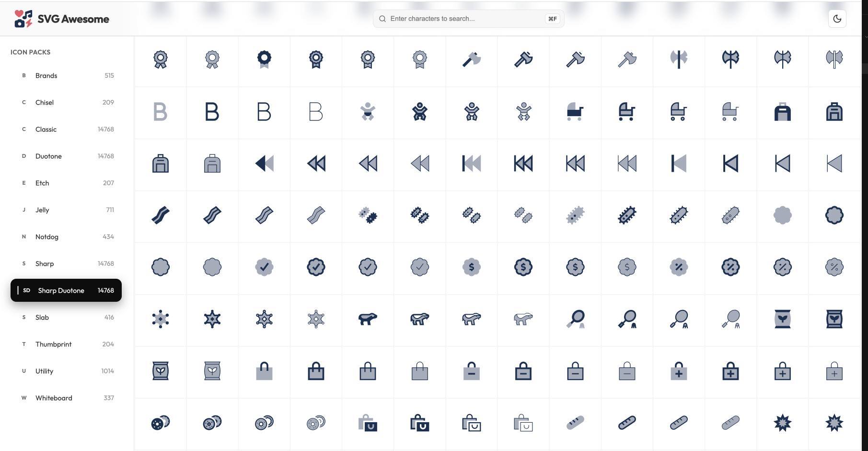This screenshot has width=868, height=451.
Task: Switch to the Slab icon pack
Action: pyautogui.click(x=66, y=317)
